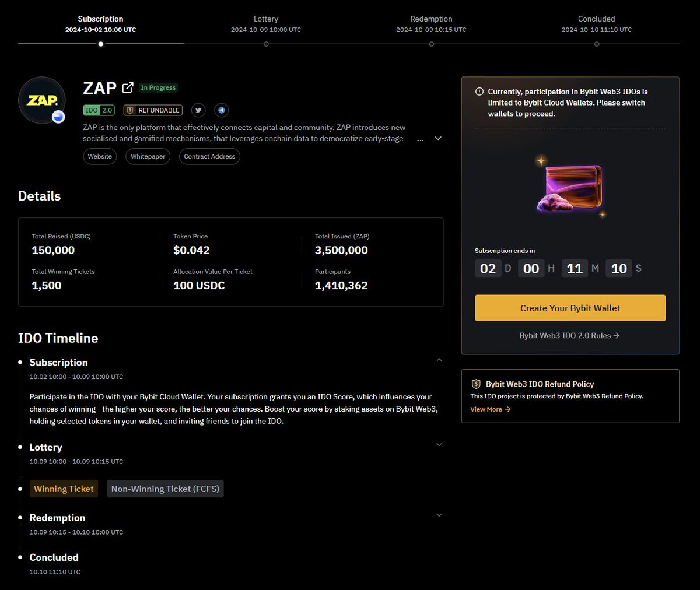The height and width of the screenshot is (590, 700).
Task: Open Bybit Web3 IDO 2.0 Rules
Action: (x=569, y=336)
